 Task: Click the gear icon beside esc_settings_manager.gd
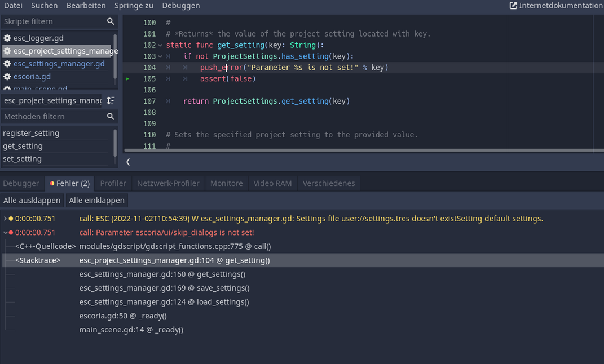[7, 64]
